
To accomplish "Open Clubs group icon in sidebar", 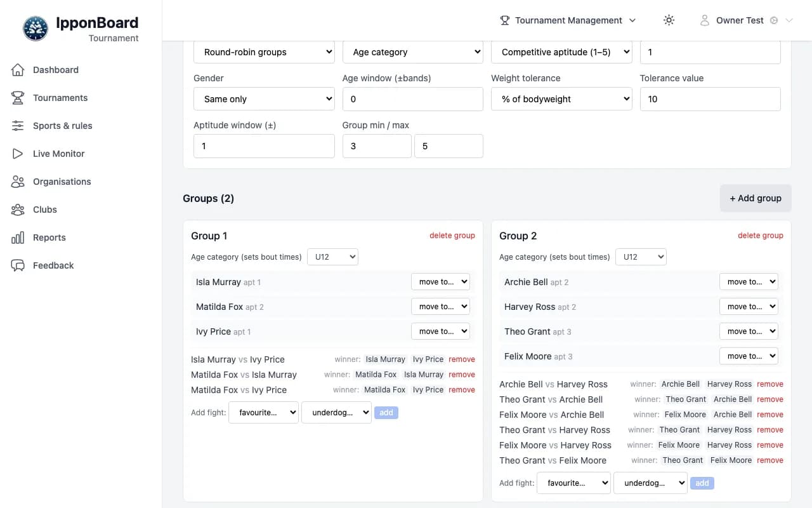I will click(x=18, y=210).
